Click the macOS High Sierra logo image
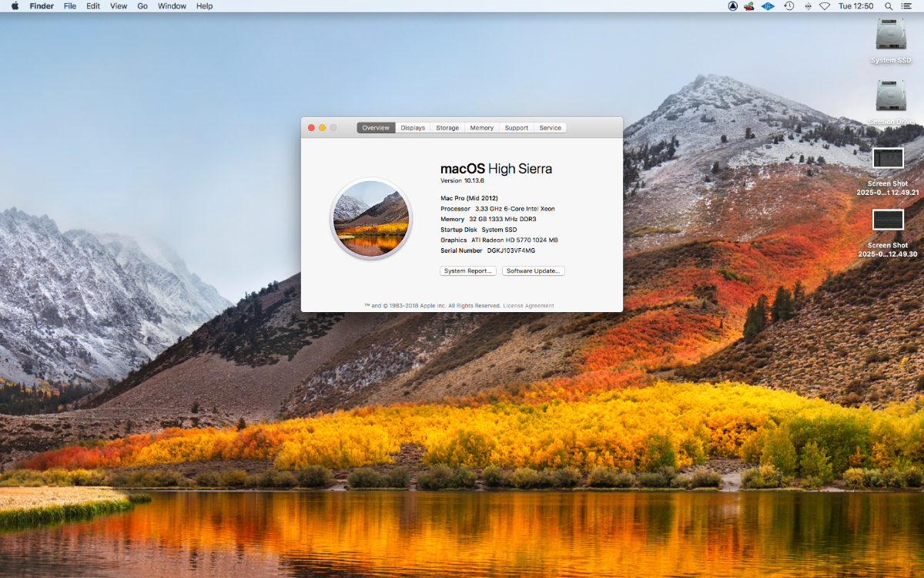Image resolution: width=924 pixels, height=578 pixels. [370, 218]
